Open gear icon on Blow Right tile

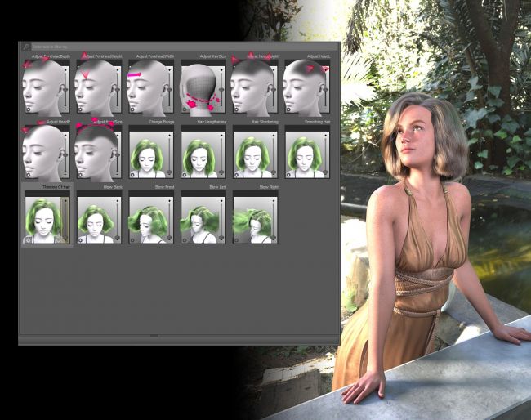click(x=237, y=239)
